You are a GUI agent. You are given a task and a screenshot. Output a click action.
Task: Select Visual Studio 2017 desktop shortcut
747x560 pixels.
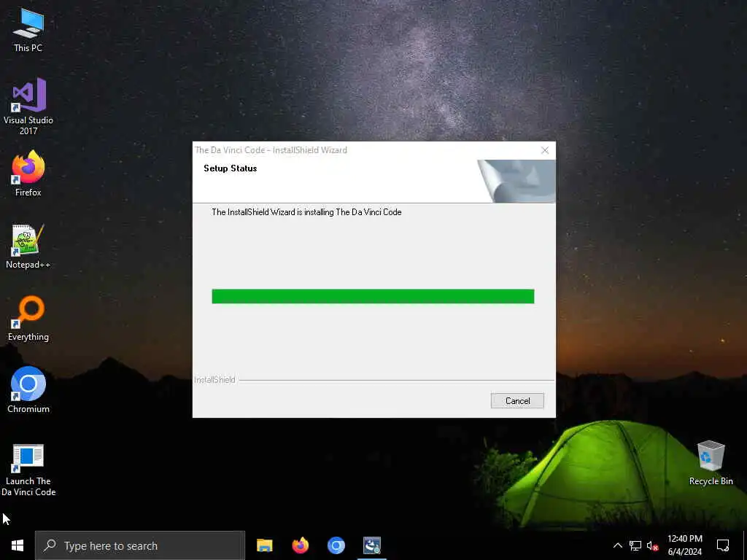(x=28, y=106)
